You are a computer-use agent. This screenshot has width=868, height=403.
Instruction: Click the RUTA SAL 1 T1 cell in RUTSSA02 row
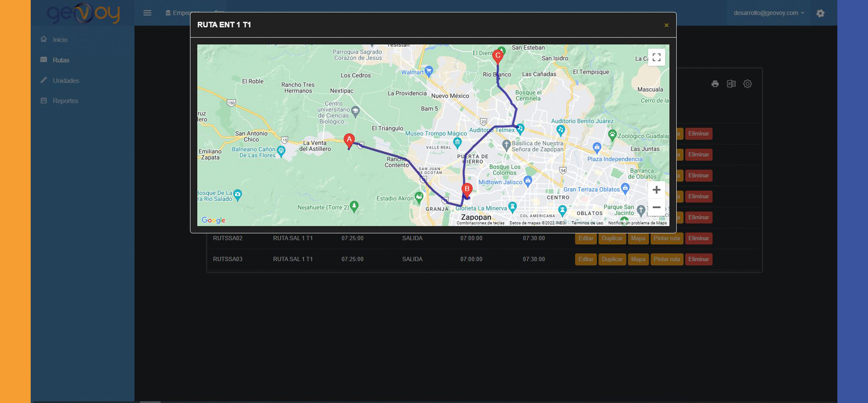(293, 238)
